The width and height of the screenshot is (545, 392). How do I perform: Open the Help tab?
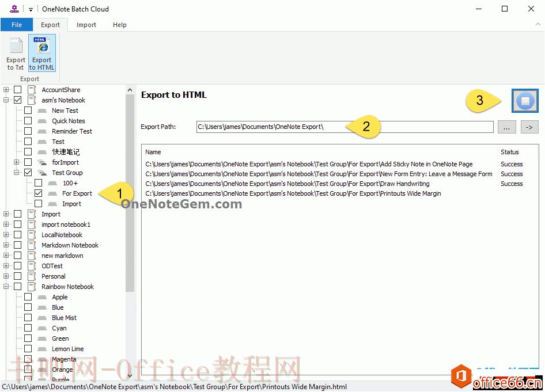point(120,25)
